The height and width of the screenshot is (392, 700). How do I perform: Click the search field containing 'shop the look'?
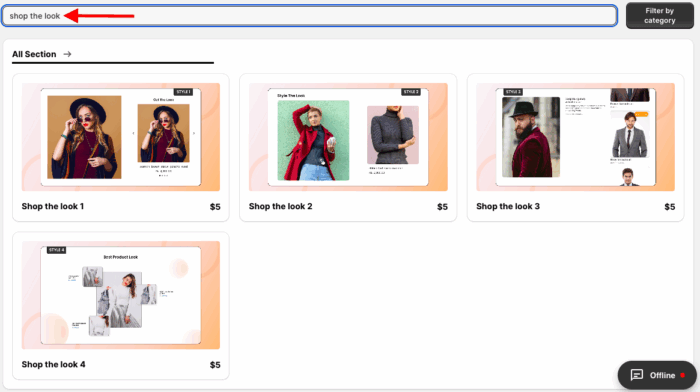309,16
